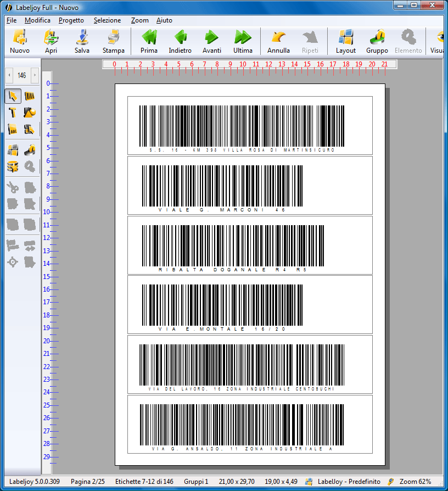This screenshot has width=448, height=491.
Task: Go to first page with Prima
Action: (x=149, y=41)
